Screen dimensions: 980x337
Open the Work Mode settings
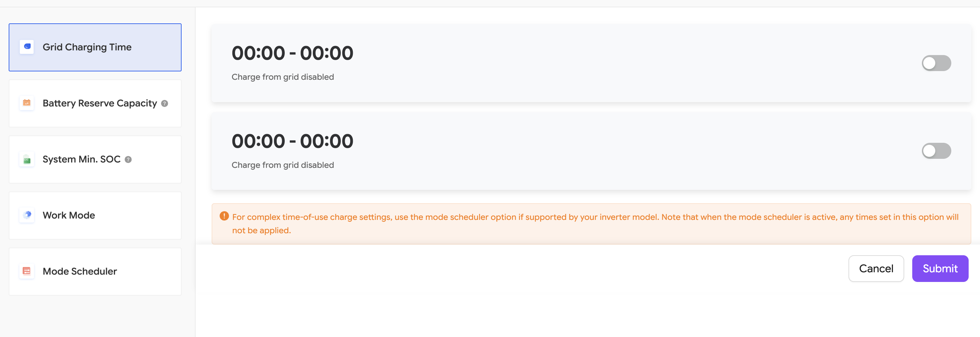click(95, 215)
